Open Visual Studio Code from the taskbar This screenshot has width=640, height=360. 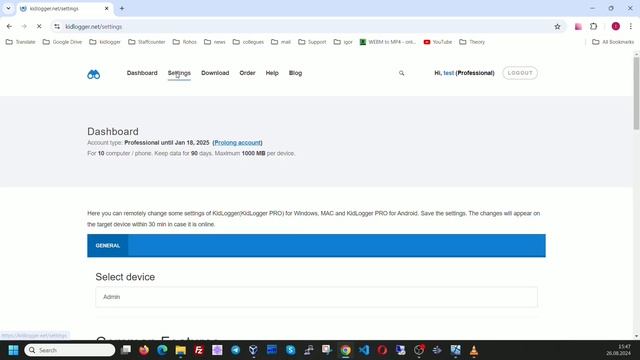(x=364, y=350)
